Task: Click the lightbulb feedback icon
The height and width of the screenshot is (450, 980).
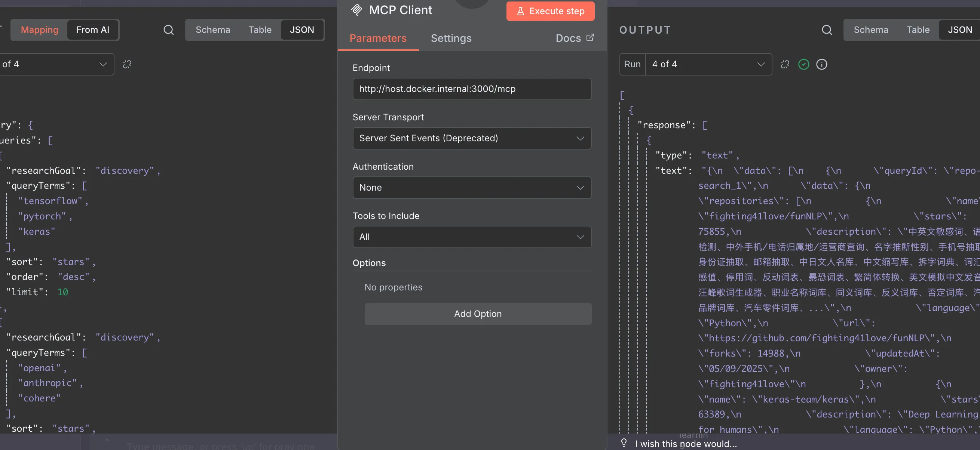Action: (624, 443)
